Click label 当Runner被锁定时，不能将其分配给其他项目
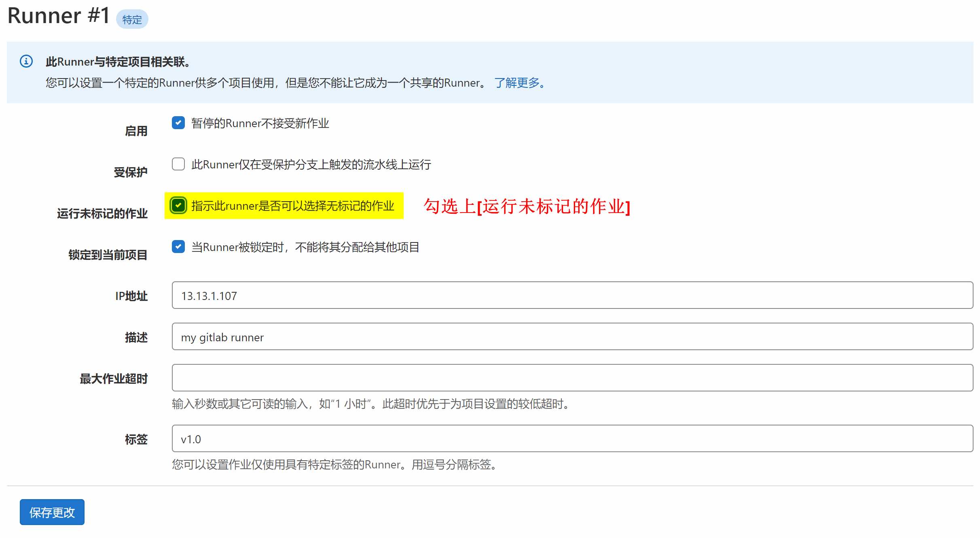980x538 pixels. click(x=305, y=247)
